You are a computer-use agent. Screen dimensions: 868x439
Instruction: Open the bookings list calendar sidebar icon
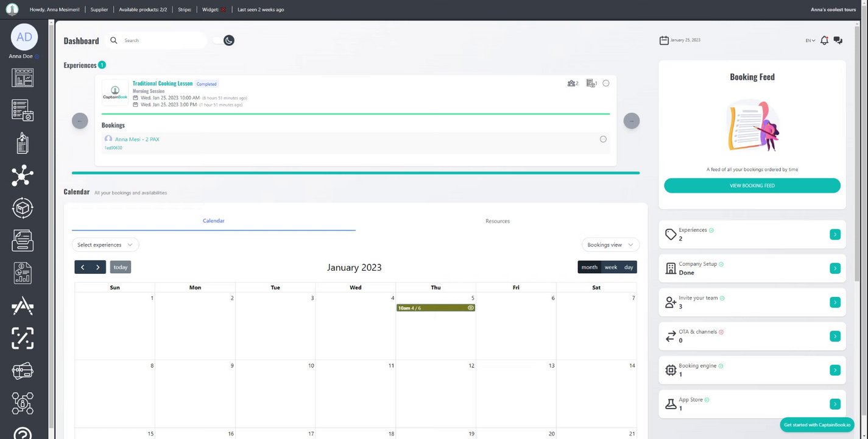click(x=23, y=110)
